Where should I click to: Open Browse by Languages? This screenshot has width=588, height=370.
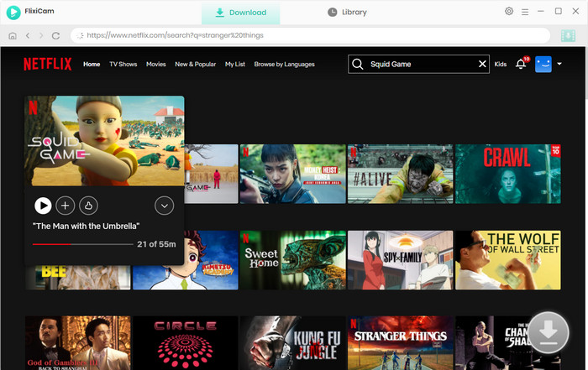click(x=284, y=64)
